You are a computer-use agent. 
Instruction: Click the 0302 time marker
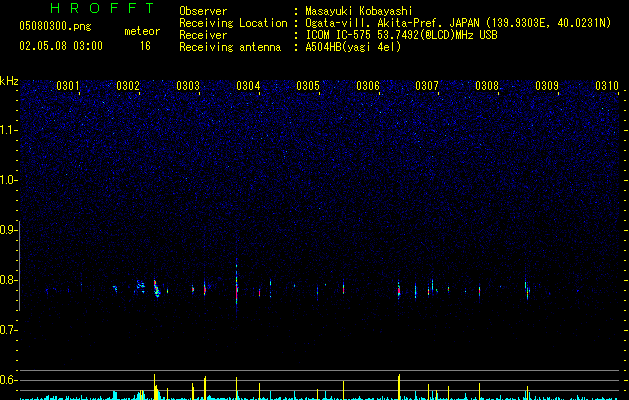coord(128,86)
